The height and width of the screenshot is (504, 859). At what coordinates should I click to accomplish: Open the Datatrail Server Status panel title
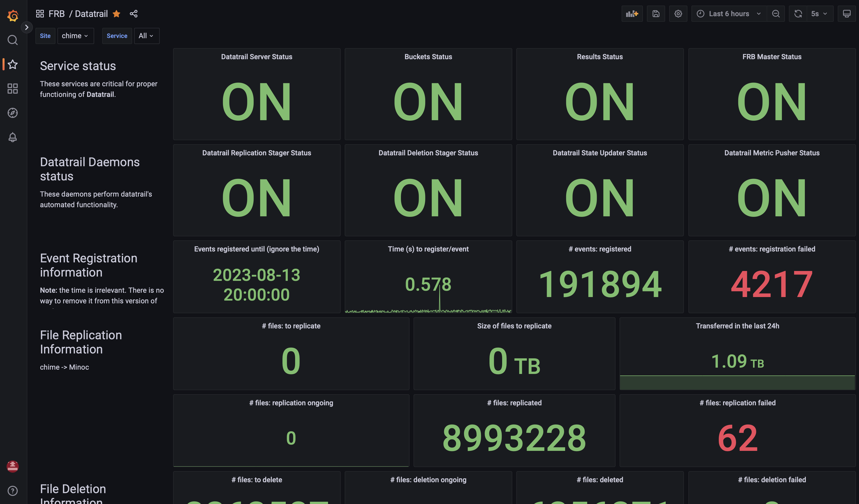(257, 57)
